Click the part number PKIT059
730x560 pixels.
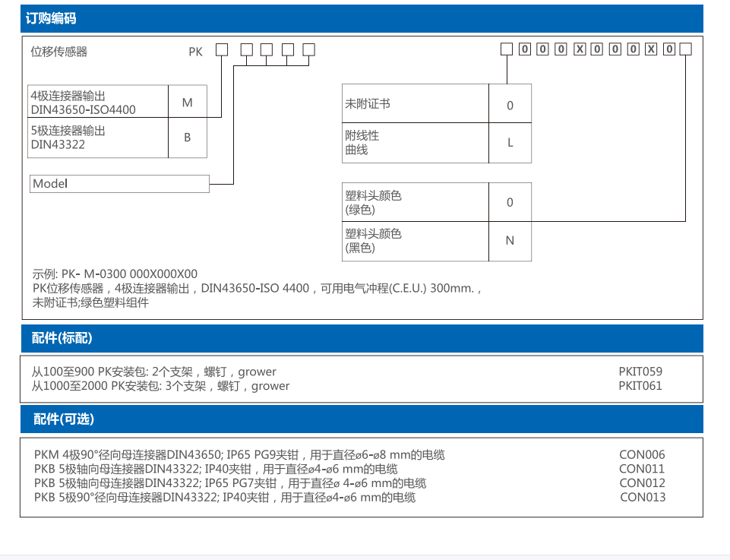click(x=640, y=372)
